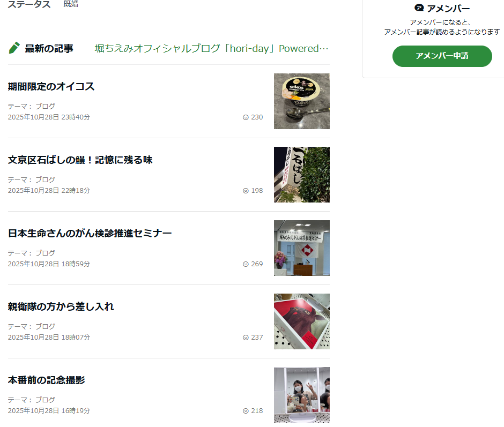Click the smiley reaction icon showing 269
The image size is (504, 427).
tap(246, 264)
